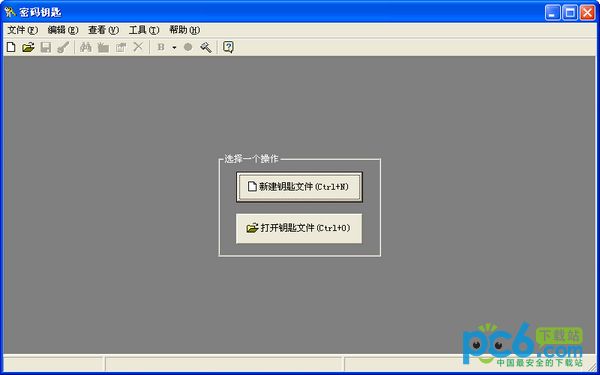Click the 新建钥匙文件 (Ctrl+N) button
Viewport: 600px width, 375px height.
(299, 187)
